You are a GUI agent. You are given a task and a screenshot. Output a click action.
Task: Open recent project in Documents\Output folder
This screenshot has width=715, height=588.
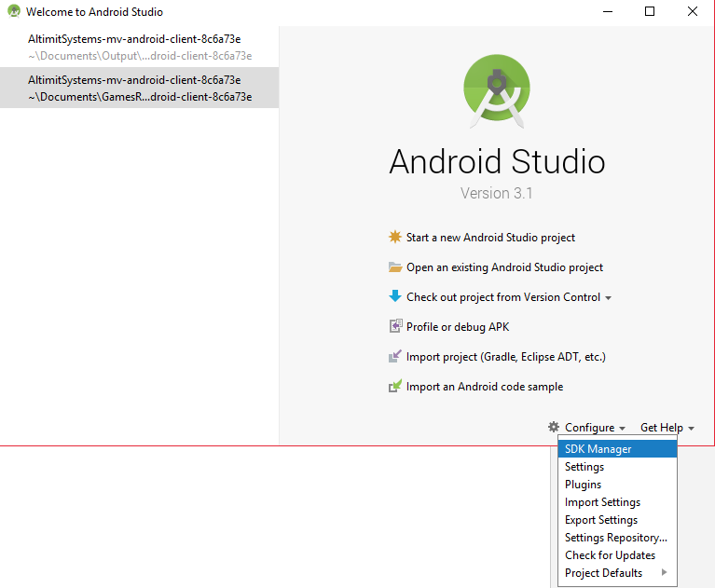tap(139, 47)
